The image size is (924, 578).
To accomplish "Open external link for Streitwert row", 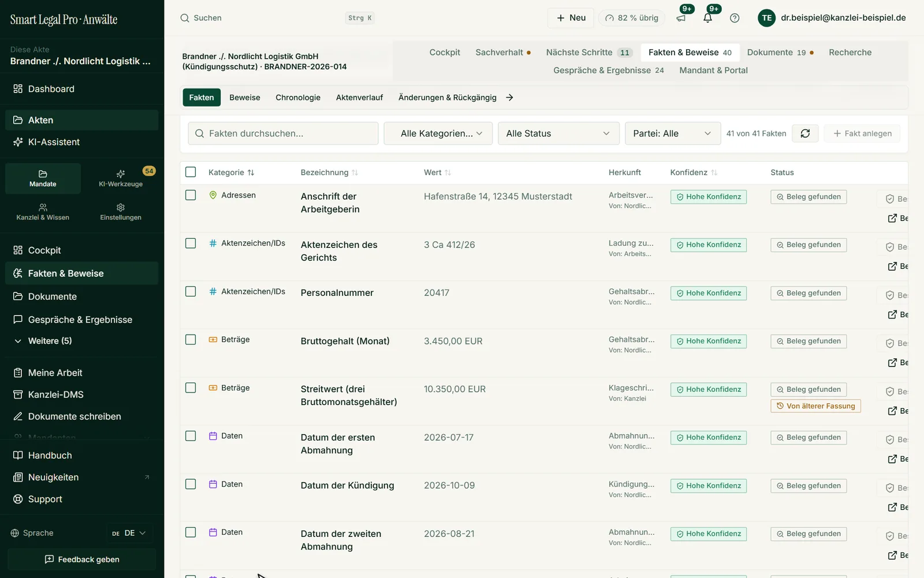I will point(892,411).
